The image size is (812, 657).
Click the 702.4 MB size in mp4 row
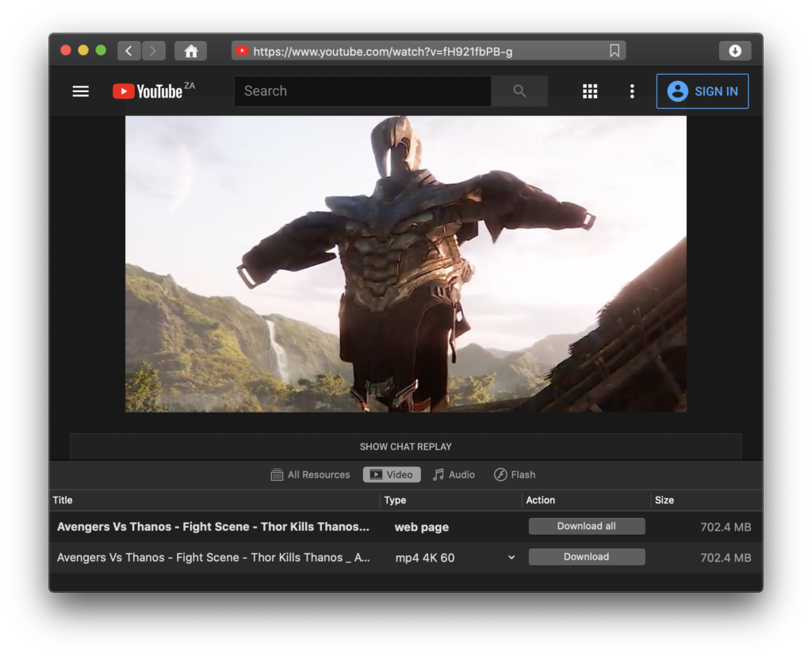coord(726,558)
